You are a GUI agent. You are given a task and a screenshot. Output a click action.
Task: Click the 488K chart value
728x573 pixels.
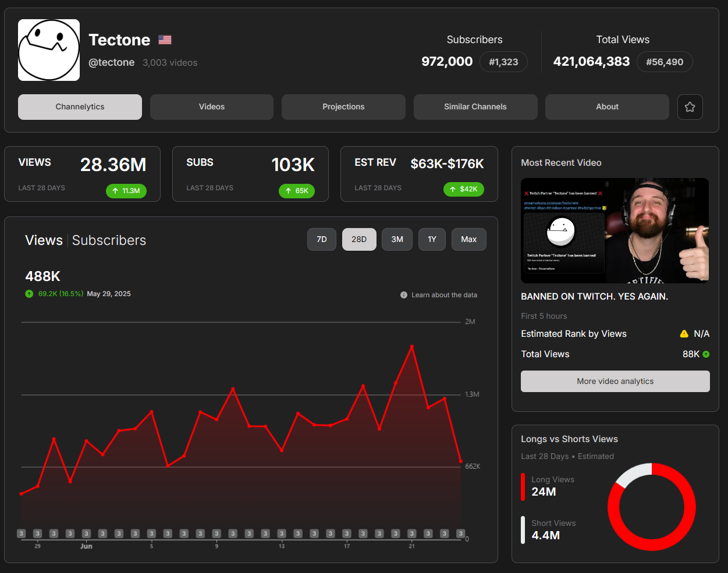click(42, 276)
